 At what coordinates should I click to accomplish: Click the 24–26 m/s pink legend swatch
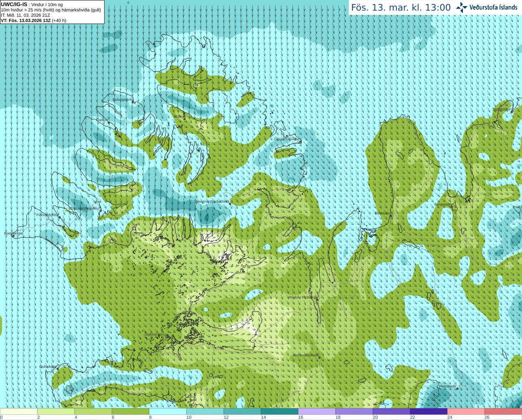click(x=466, y=411)
